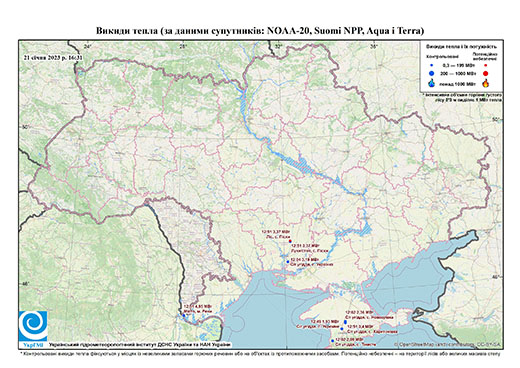
Task: Click the institute credit text beside the logo
Action: pyautogui.click(x=140, y=344)
